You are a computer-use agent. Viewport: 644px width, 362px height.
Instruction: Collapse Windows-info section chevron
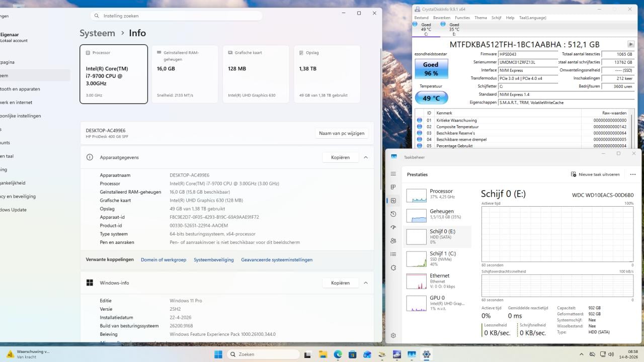pos(366,283)
